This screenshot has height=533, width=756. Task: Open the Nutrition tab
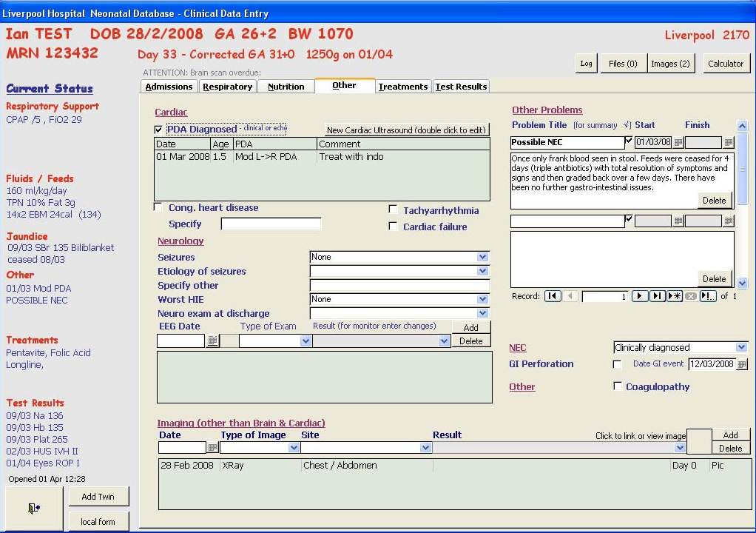286,87
